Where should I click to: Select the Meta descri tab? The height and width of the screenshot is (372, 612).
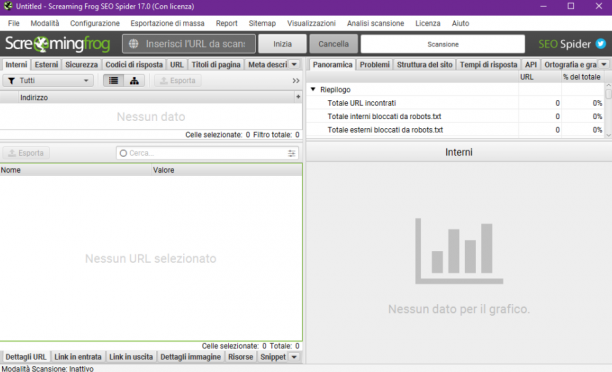(x=267, y=64)
